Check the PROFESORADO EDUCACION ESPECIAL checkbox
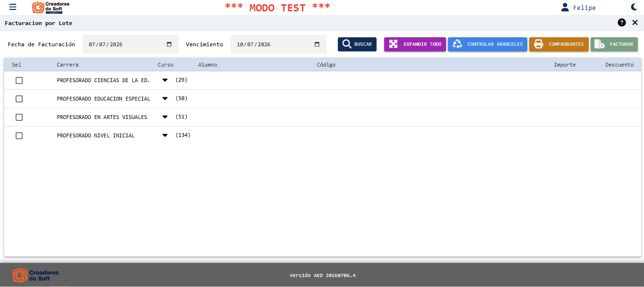The image size is (644, 287). [19, 99]
